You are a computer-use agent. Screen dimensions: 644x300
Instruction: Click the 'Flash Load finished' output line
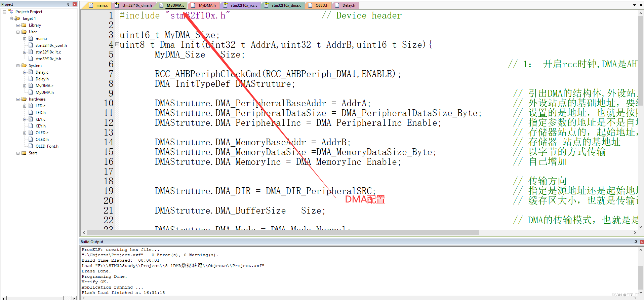(x=123, y=293)
